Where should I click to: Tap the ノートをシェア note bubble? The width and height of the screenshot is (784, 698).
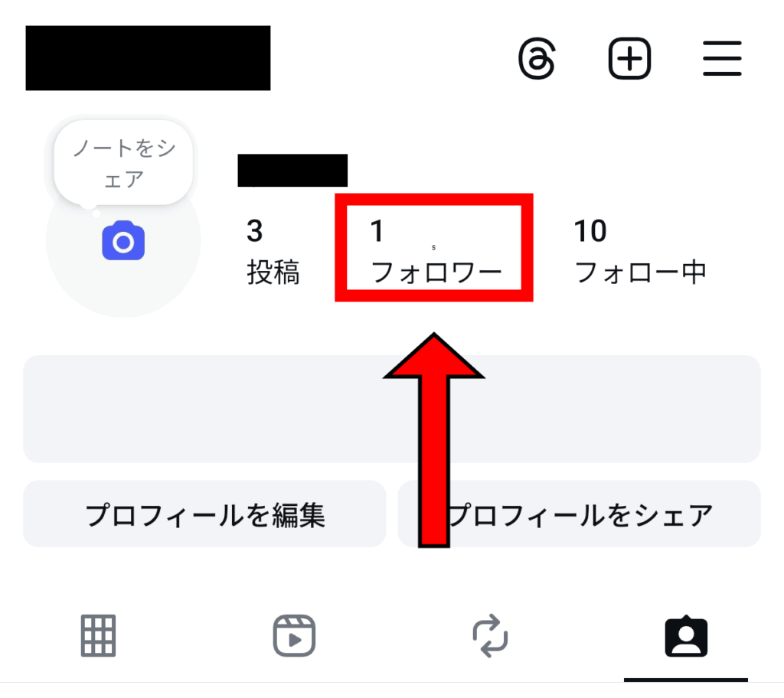point(123,163)
